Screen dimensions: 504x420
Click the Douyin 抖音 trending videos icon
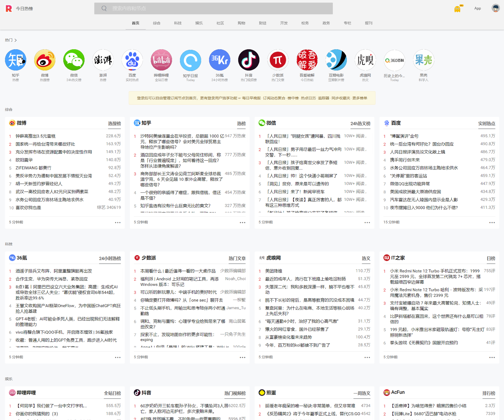click(x=249, y=60)
